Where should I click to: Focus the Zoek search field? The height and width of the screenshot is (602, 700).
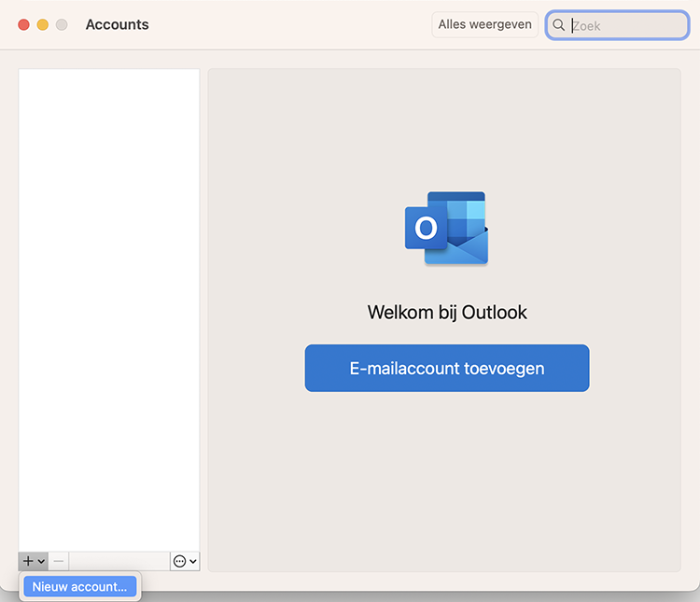(618, 25)
